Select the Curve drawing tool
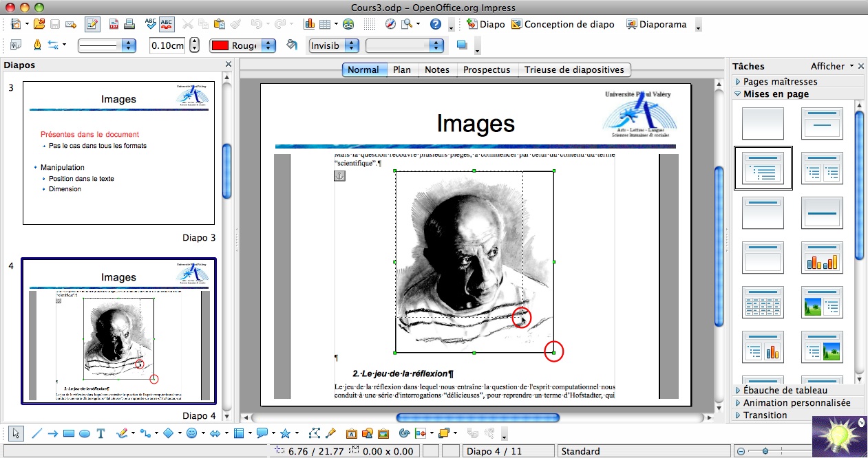Viewport: 868px width, 458px height. [123, 433]
